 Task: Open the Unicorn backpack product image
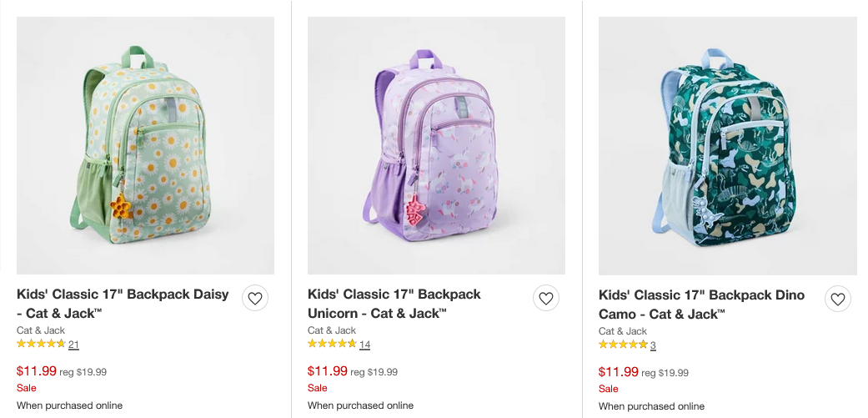[436, 146]
